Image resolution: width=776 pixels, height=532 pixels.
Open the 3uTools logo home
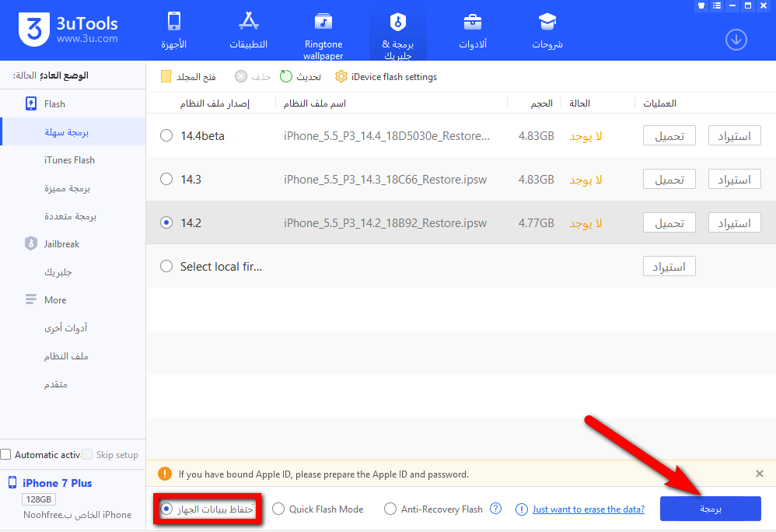68,30
